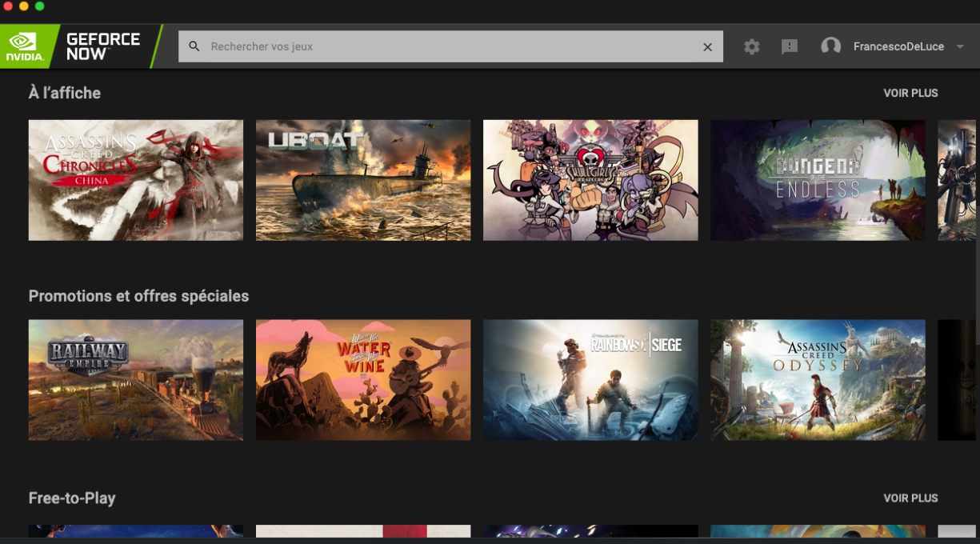This screenshot has width=980, height=544.
Task: Click the user avatar icon
Action: [x=832, y=46]
